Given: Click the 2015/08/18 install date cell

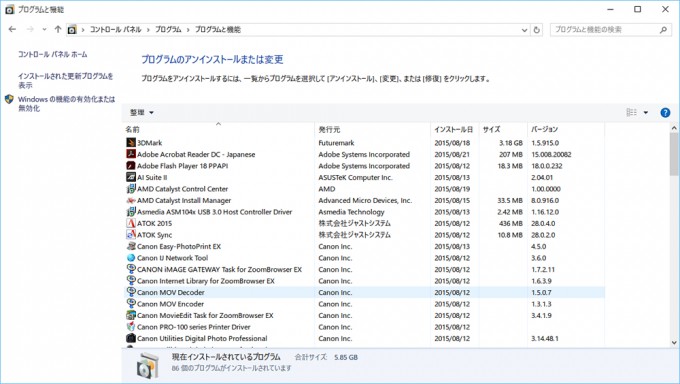Looking at the screenshot, I should (452, 143).
